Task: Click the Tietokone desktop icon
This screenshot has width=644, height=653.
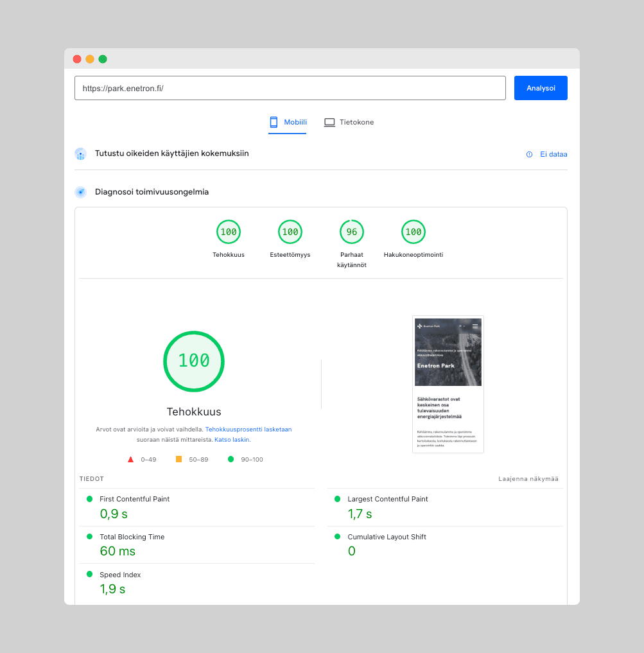Action: pyautogui.click(x=329, y=122)
